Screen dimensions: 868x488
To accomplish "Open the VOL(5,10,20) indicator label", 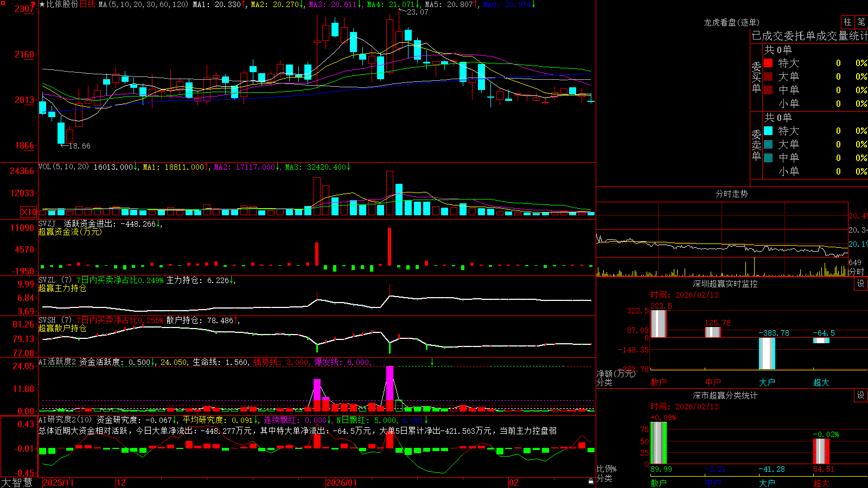I will [x=63, y=167].
